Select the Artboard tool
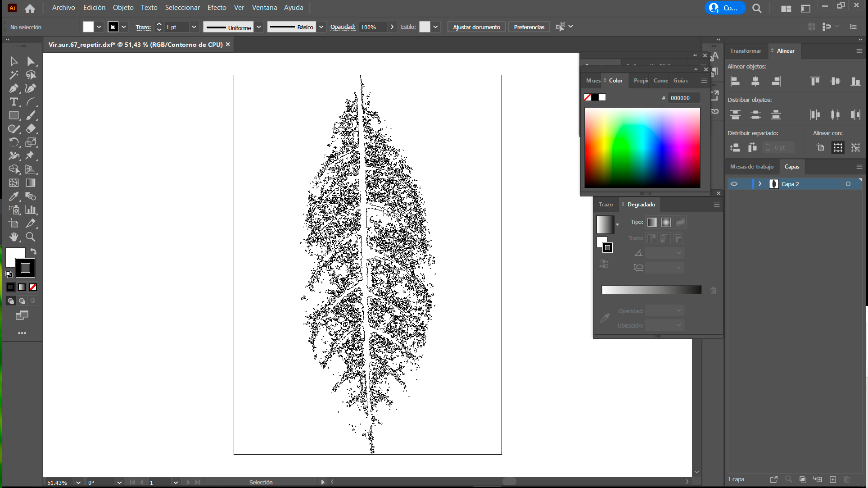The width and height of the screenshot is (868, 488). tap(14, 223)
